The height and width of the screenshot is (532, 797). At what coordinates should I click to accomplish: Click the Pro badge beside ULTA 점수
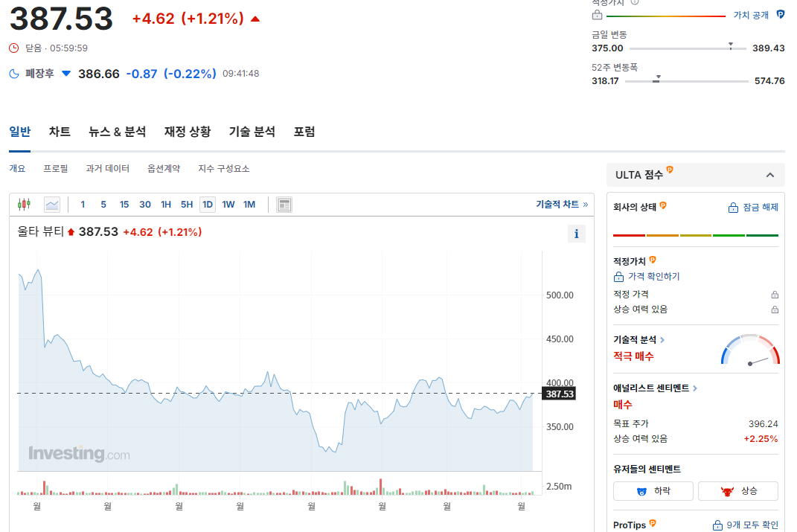(670, 170)
